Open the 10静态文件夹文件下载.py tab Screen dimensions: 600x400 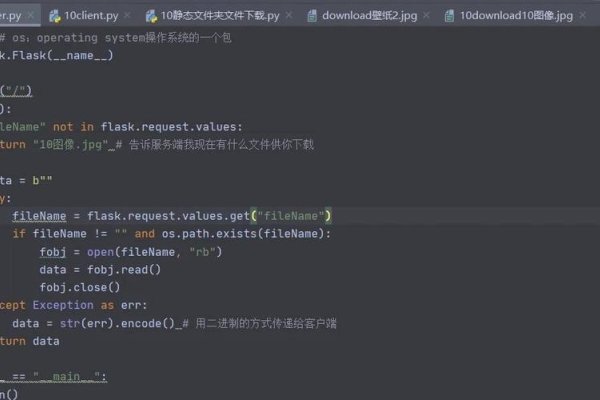[220, 16]
